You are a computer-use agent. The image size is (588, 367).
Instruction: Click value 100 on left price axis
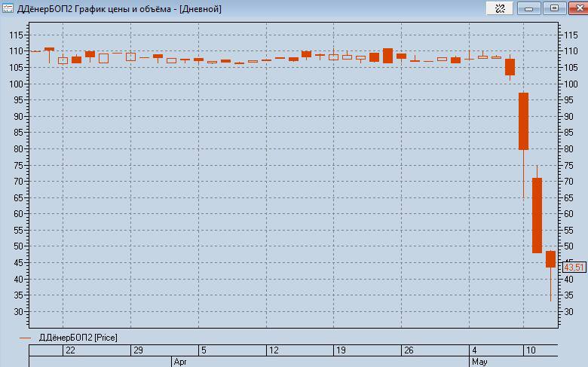16,84
